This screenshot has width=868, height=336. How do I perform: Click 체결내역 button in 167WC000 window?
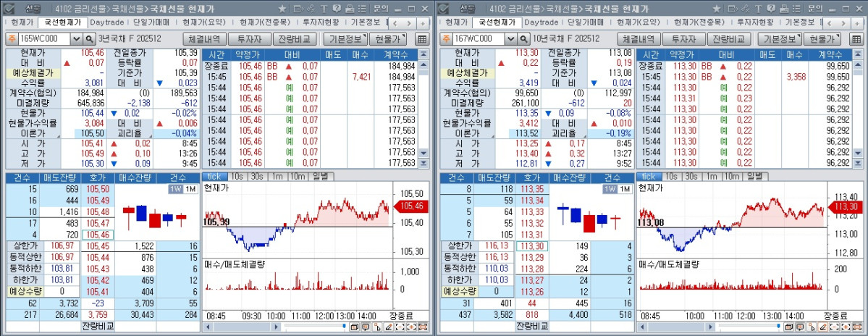click(x=639, y=39)
